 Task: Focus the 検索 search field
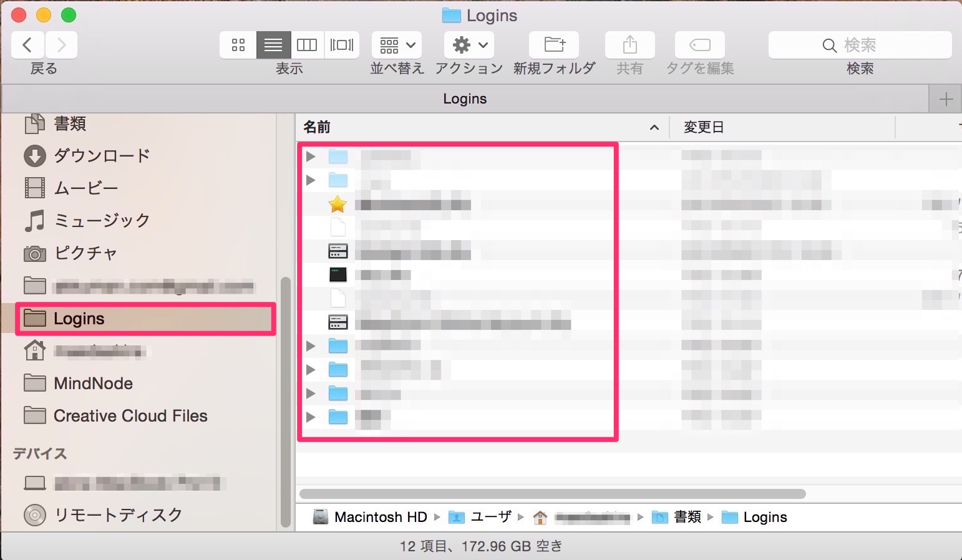point(860,45)
